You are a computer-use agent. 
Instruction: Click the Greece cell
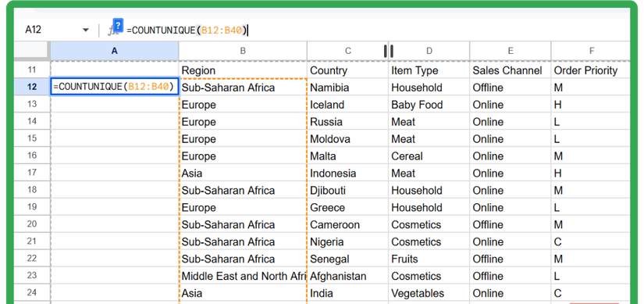pos(348,207)
